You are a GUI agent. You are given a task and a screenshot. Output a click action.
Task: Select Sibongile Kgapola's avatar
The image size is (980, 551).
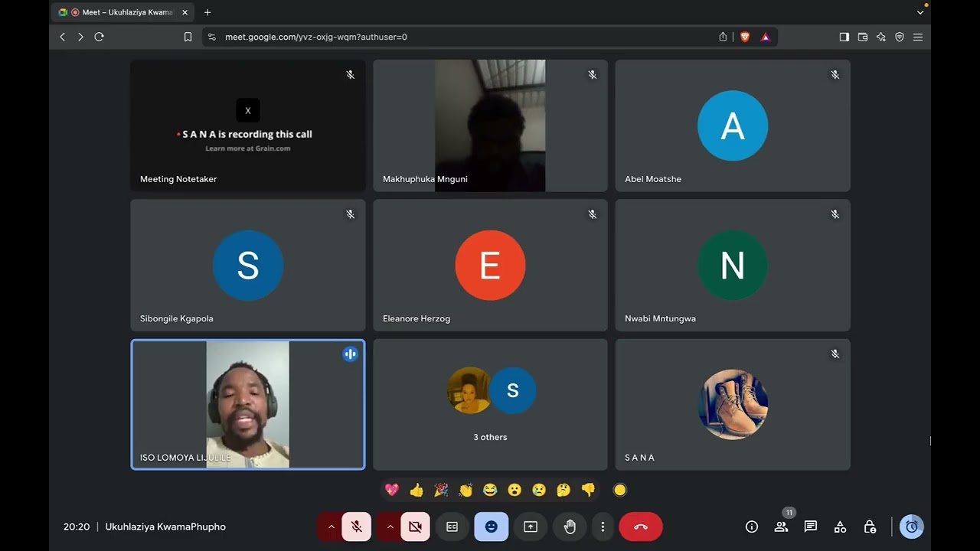tap(248, 265)
